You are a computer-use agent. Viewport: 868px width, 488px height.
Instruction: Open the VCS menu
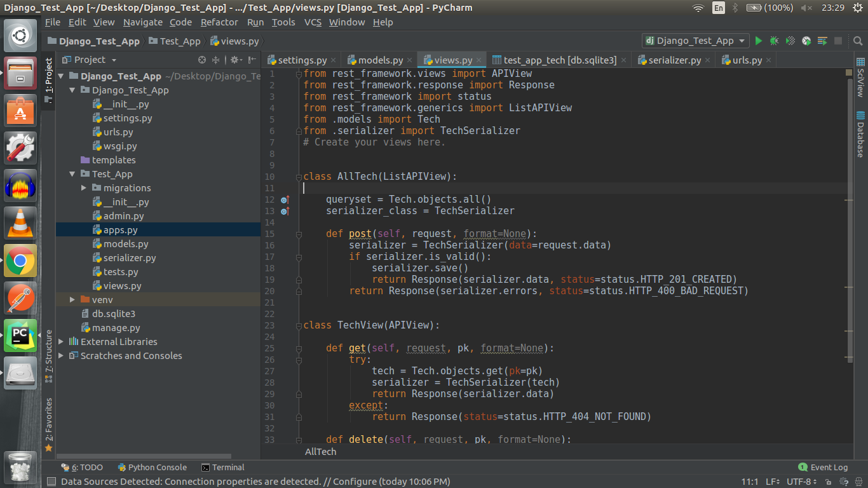[313, 22]
